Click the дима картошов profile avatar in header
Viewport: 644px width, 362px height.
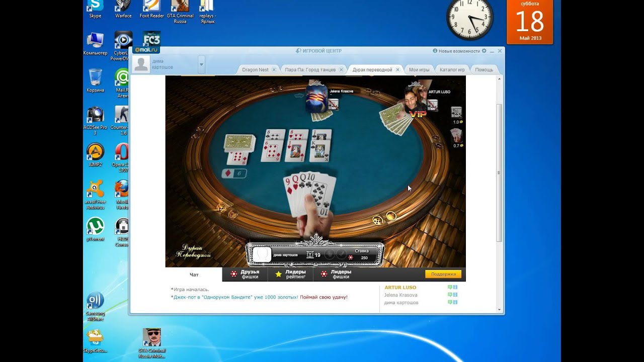[x=141, y=64]
